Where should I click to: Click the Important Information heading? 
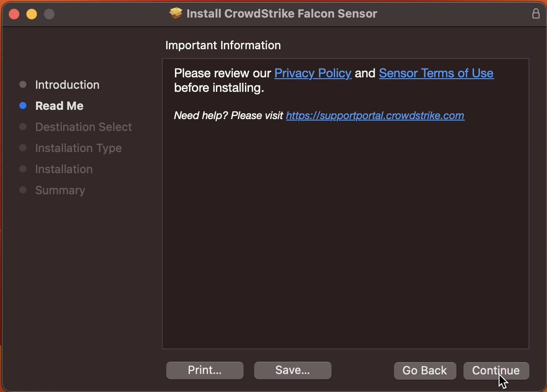click(223, 45)
